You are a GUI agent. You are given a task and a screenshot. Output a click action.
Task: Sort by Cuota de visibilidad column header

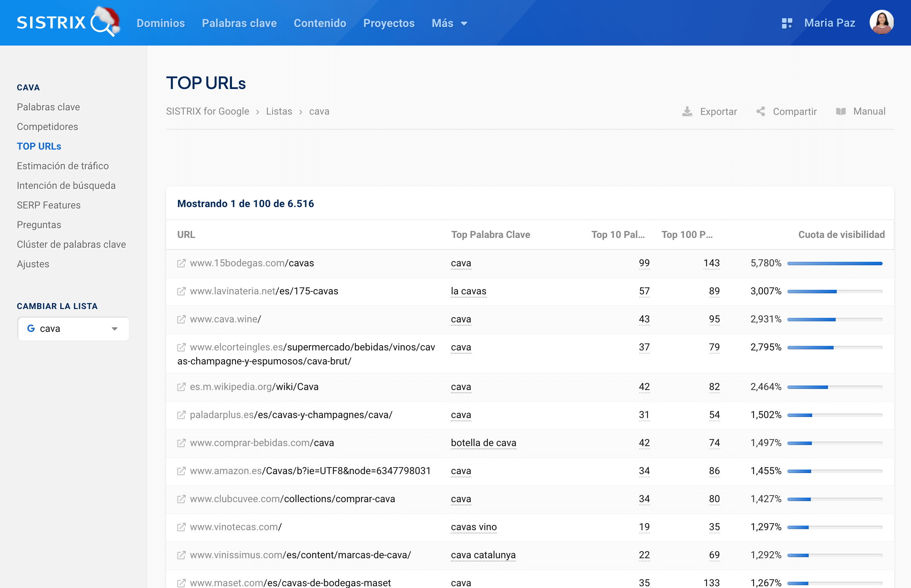[x=841, y=234]
